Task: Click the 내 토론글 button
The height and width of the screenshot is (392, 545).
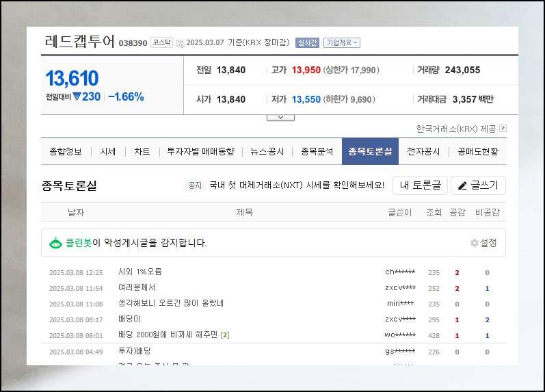Action: pyautogui.click(x=421, y=185)
